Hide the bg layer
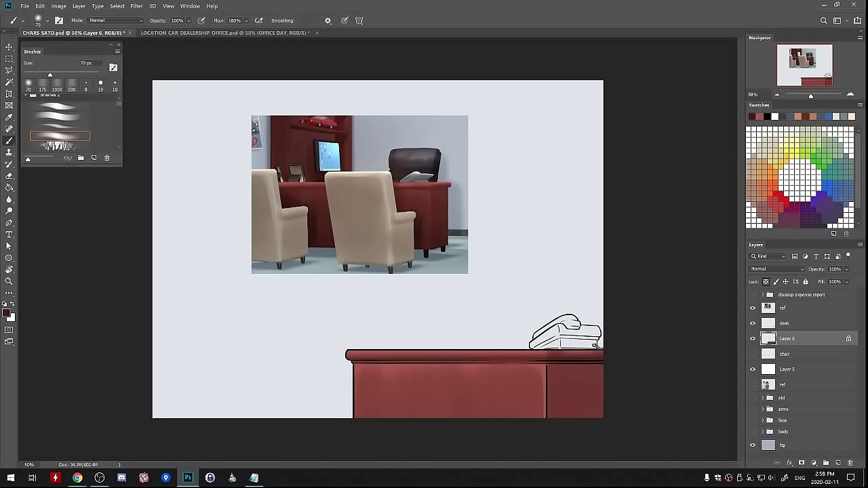The width and height of the screenshot is (868, 488). tap(752, 445)
